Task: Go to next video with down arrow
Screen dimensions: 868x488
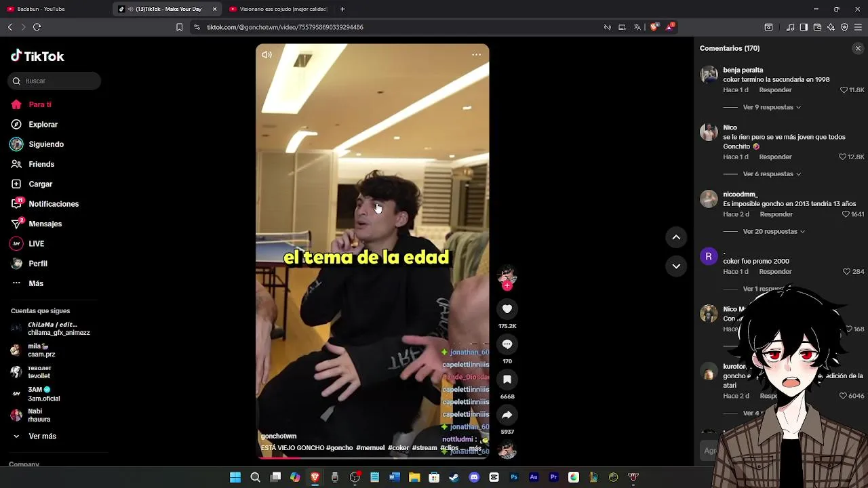Action: tap(676, 266)
